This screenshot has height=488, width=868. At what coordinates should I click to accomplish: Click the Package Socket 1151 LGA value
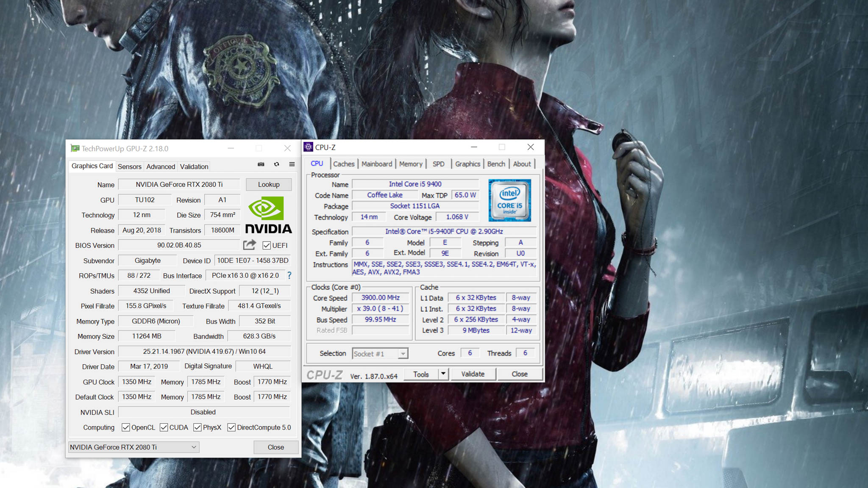pos(415,206)
